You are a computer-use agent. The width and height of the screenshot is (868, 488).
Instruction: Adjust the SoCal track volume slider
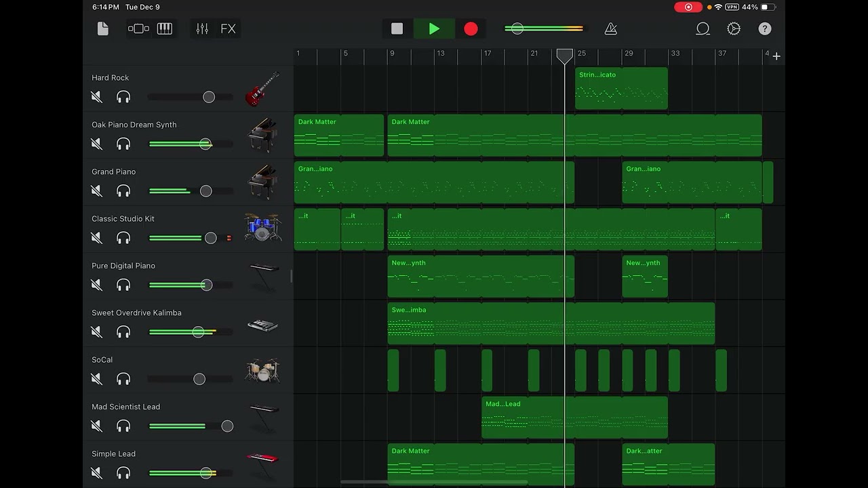coord(191,379)
